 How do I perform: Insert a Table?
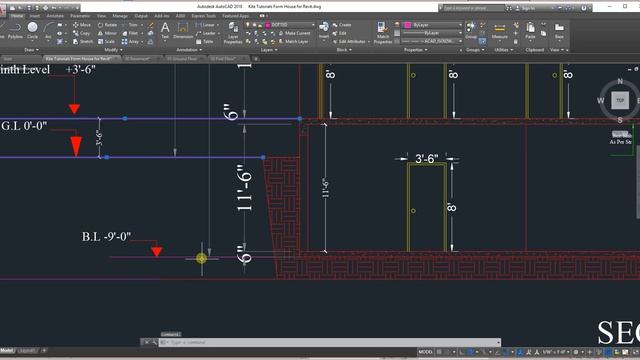pyautogui.click(x=204, y=42)
